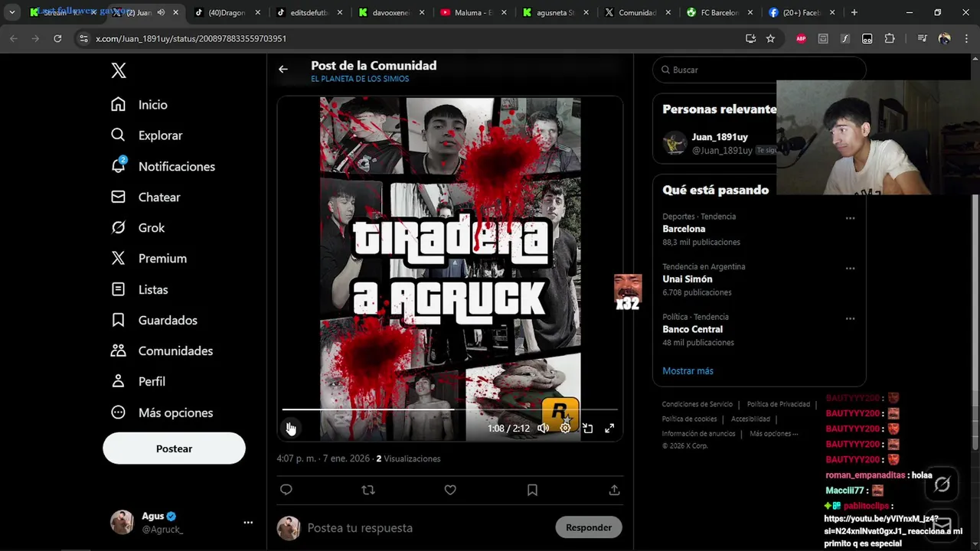Enter fullscreen on the video
This screenshot has width=980, height=551.
coord(609,429)
